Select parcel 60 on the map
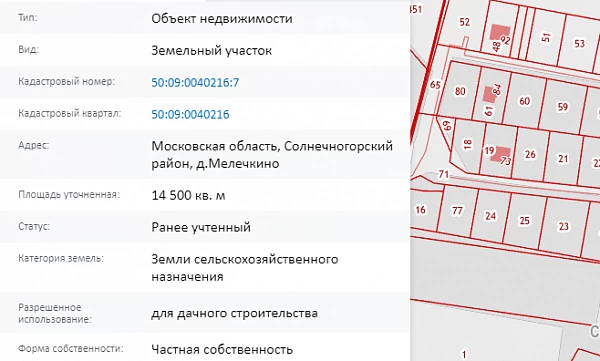Image resolution: width=600 pixels, height=361 pixels. point(524,101)
